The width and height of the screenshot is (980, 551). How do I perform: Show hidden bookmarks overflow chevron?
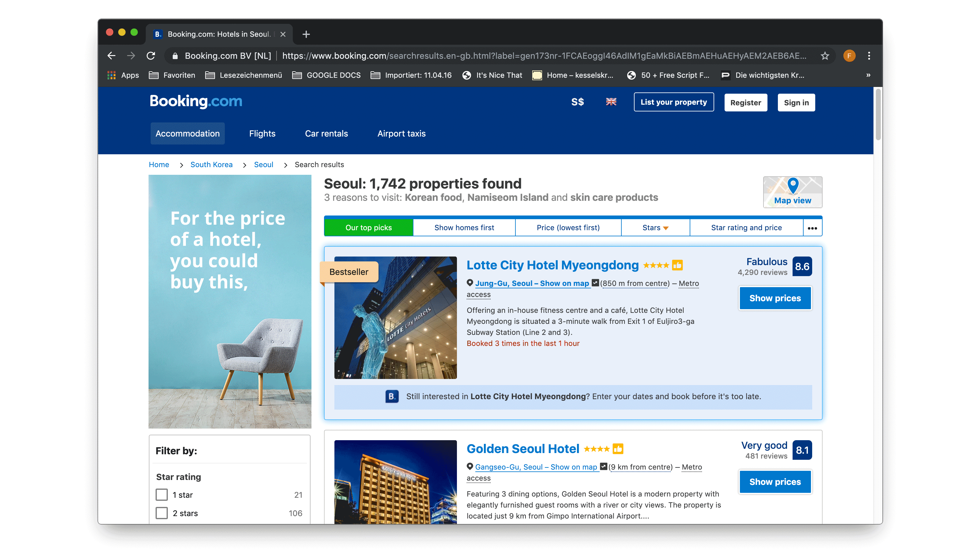pyautogui.click(x=868, y=75)
